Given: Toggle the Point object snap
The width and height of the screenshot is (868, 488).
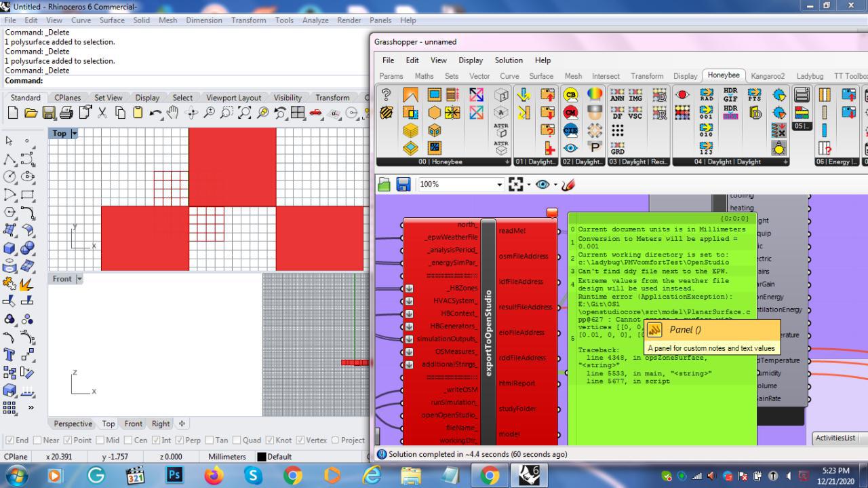Looking at the screenshot, I should [68, 440].
